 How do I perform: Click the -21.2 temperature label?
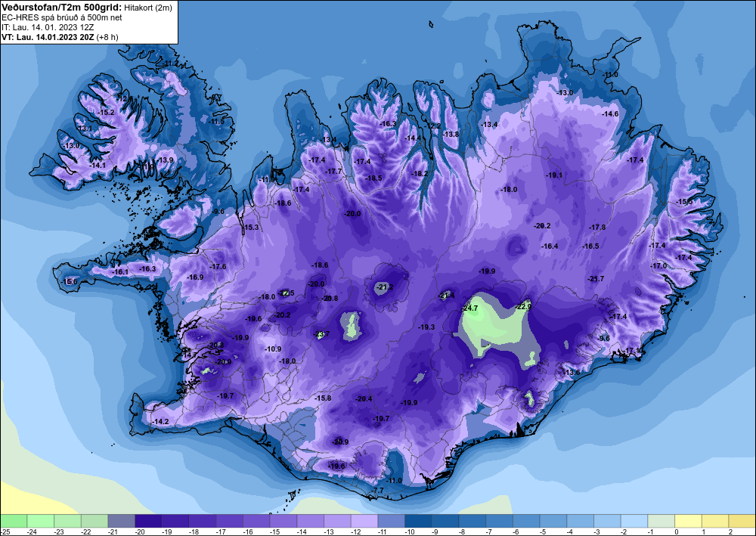click(386, 287)
